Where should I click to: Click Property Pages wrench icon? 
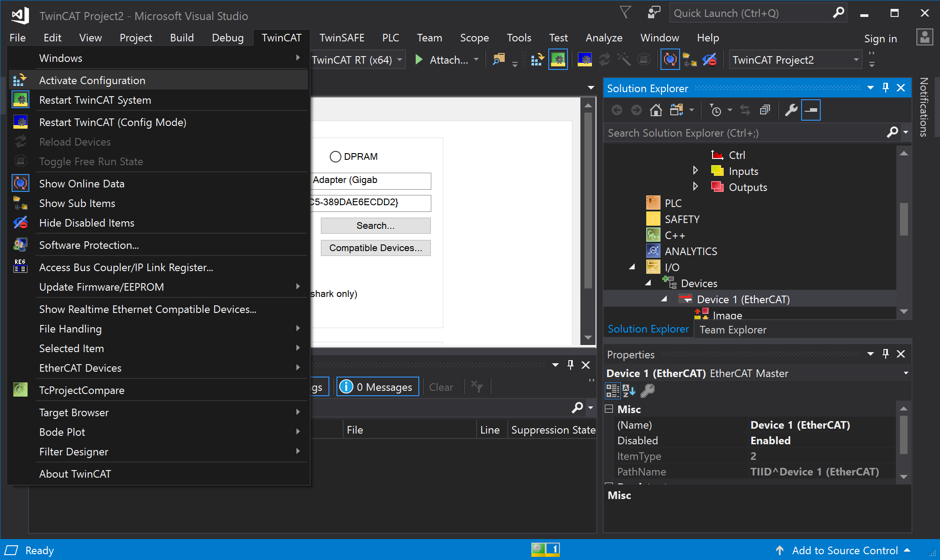pos(648,391)
